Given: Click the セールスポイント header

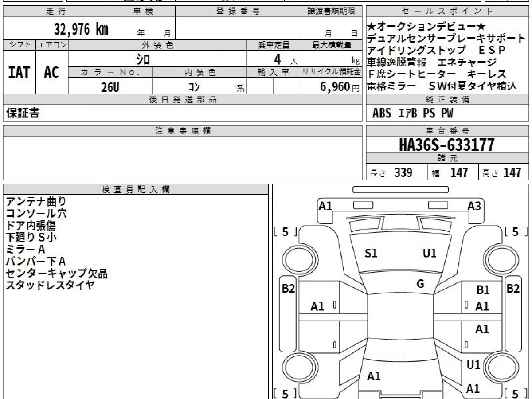Looking at the screenshot, I should coord(448,12).
